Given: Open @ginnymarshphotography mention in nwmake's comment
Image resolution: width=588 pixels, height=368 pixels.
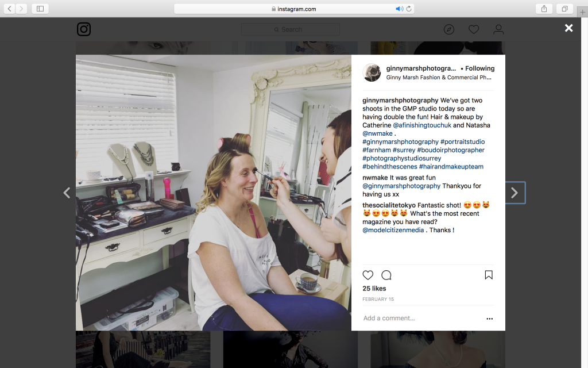Looking at the screenshot, I should click(x=401, y=186).
